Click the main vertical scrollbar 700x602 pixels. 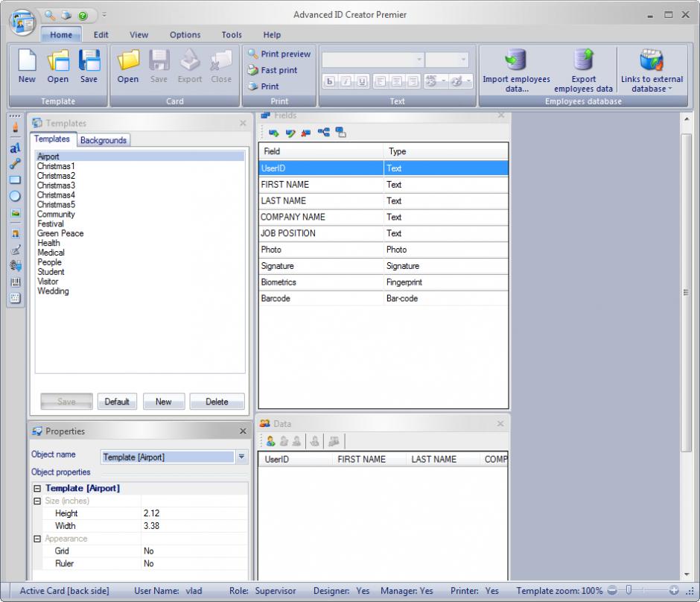click(x=686, y=293)
